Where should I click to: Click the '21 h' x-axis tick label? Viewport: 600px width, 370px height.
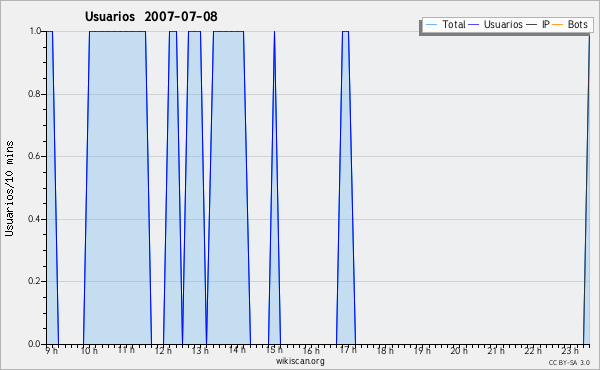tap(497, 350)
